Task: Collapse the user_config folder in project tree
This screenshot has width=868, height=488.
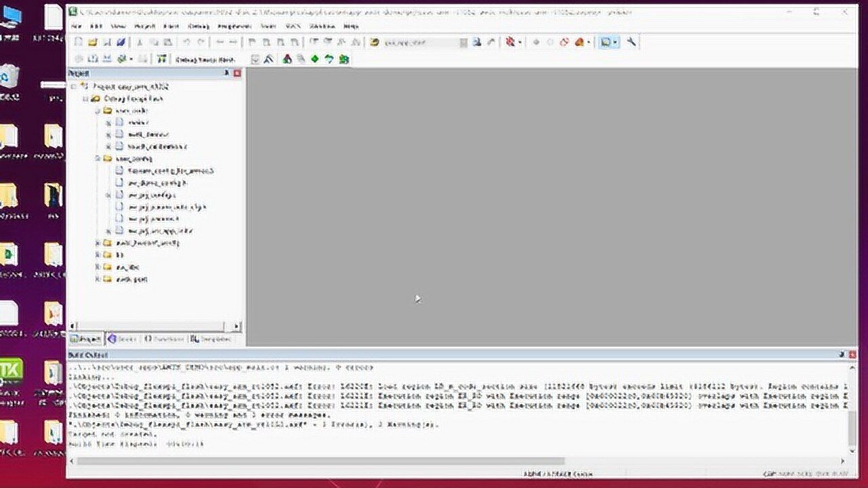Action: [x=98, y=159]
